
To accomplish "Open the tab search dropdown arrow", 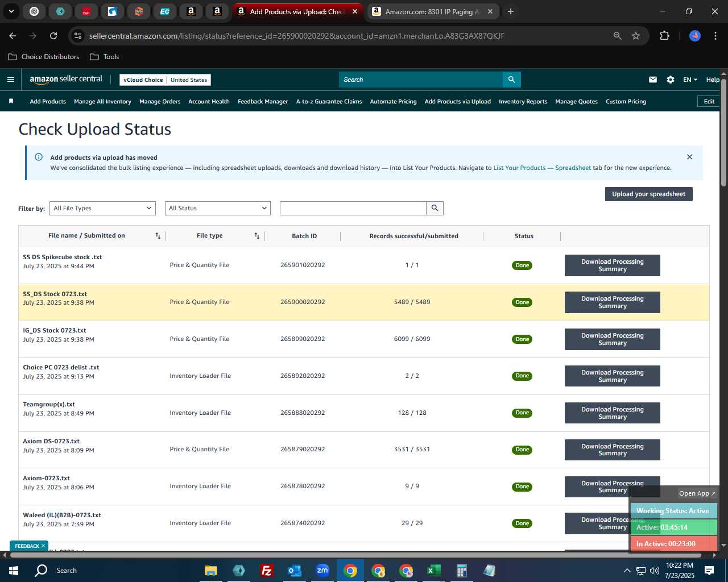I will (11, 11).
